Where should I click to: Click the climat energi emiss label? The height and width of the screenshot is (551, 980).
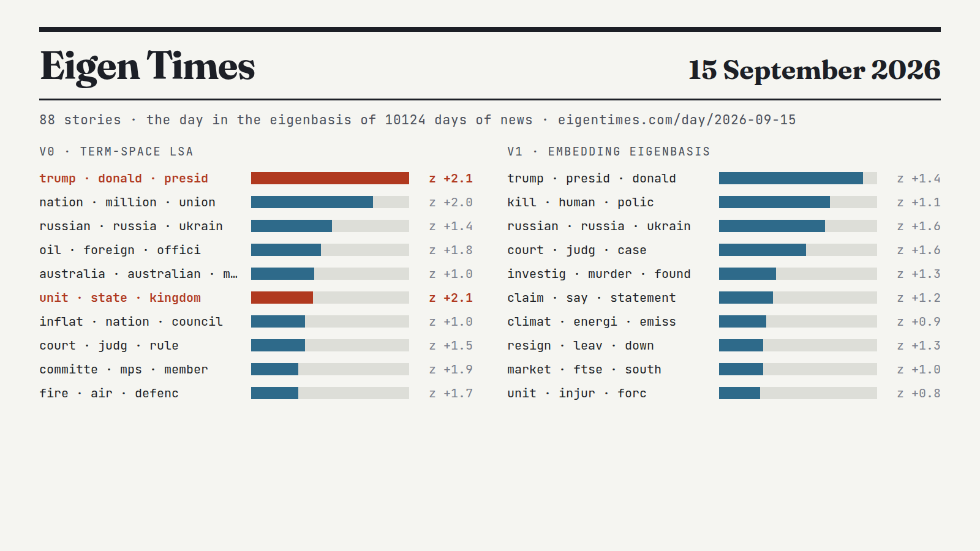pyautogui.click(x=592, y=321)
